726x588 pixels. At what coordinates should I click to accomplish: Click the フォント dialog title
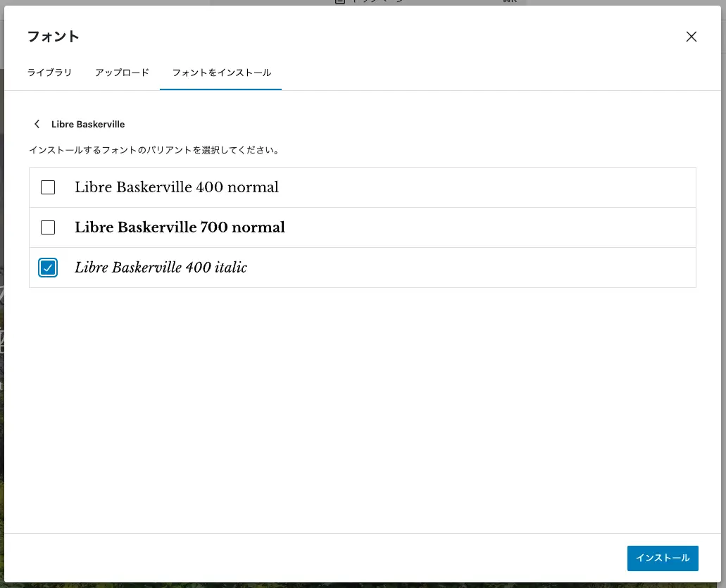53,37
